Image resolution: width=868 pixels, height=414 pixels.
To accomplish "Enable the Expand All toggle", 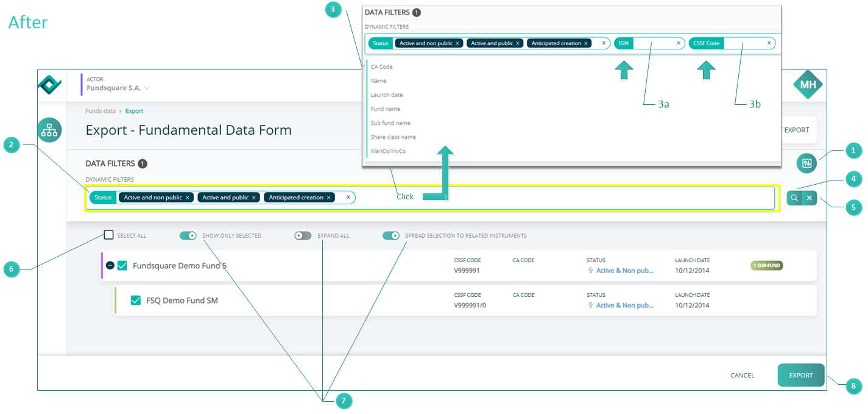I will 303,235.
